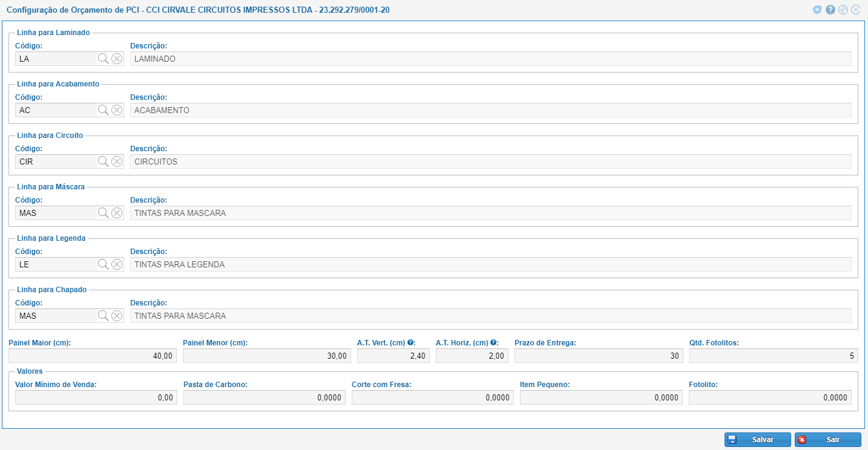This screenshot has width=868, height=450.
Task: Click the Fotolito value field in Valores
Action: [770, 397]
